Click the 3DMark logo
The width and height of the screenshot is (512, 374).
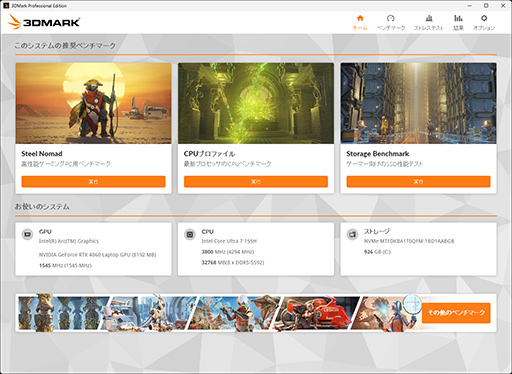tap(44, 22)
